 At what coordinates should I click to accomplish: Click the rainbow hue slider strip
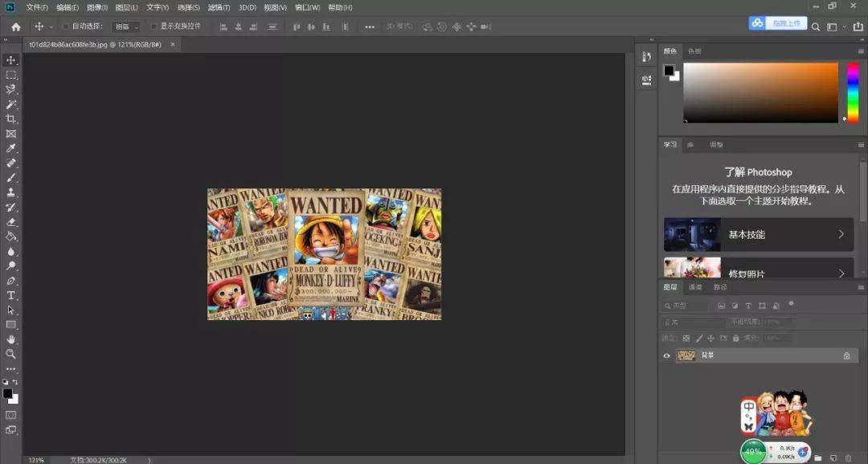[853, 92]
